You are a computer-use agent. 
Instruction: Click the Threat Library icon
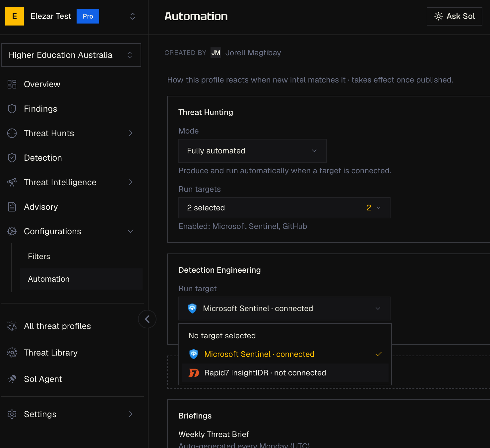pyautogui.click(x=12, y=353)
